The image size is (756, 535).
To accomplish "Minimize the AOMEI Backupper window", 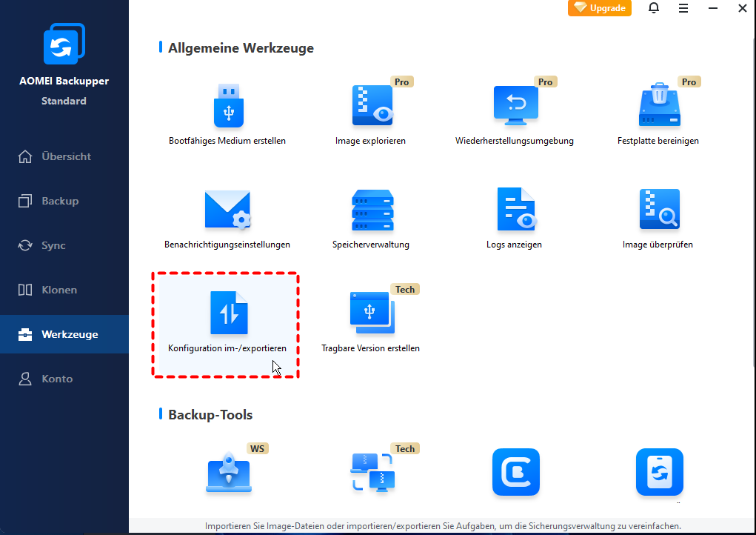I will pyautogui.click(x=712, y=8).
